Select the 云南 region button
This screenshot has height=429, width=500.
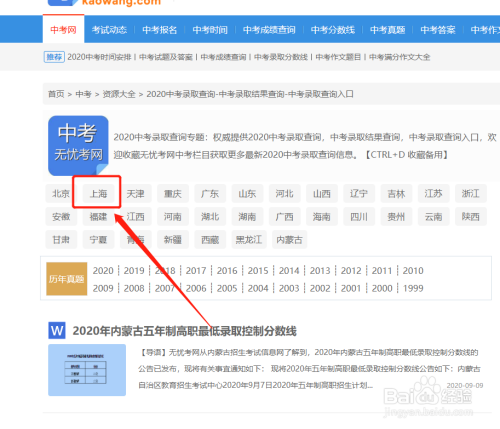(433, 217)
